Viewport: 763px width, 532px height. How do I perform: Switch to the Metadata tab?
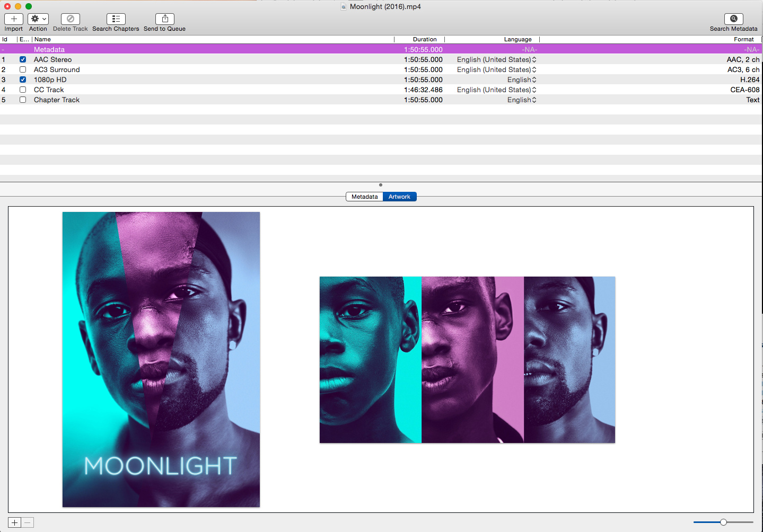[x=364, y=197]
